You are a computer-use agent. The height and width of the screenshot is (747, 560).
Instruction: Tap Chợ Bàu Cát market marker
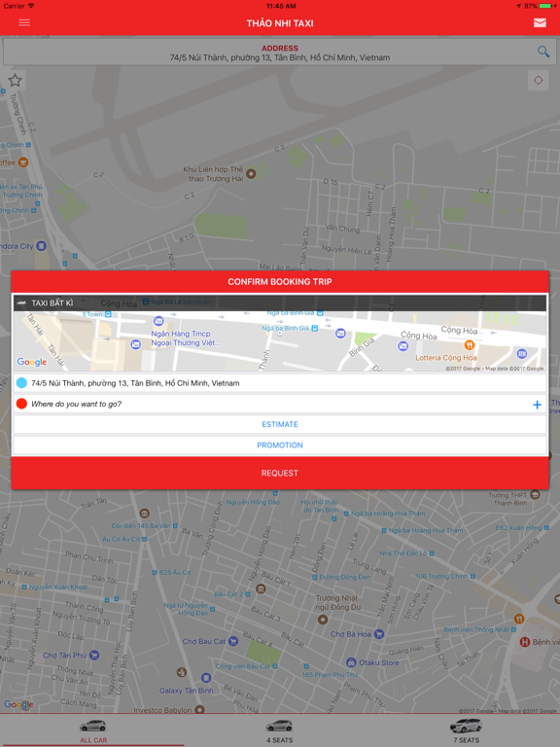pos(233,641)
